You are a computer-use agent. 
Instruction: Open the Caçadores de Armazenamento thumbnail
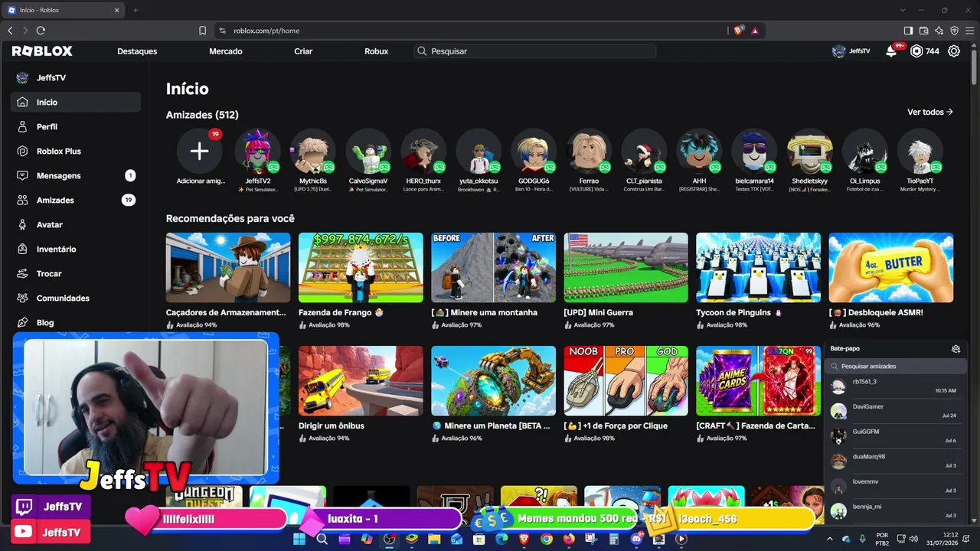tap(228, 268)
